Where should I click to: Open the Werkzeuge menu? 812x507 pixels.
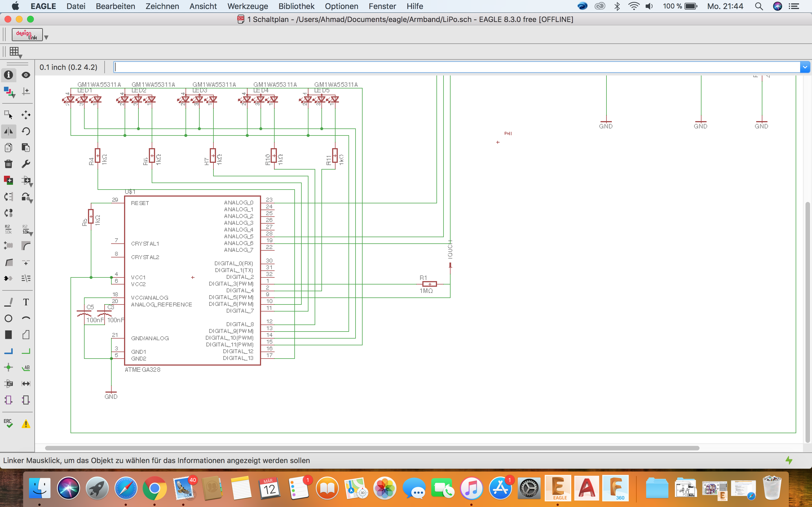[x=247, y=6]
